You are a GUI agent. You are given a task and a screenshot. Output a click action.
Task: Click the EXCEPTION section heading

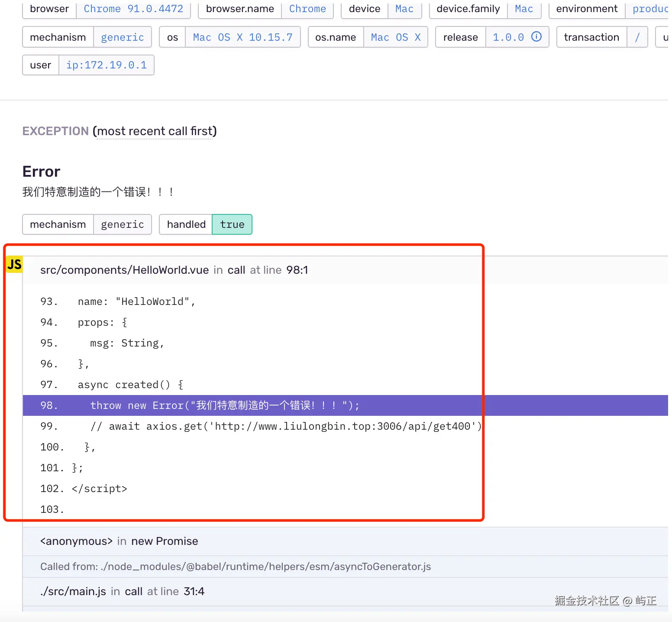coord(55,131)
